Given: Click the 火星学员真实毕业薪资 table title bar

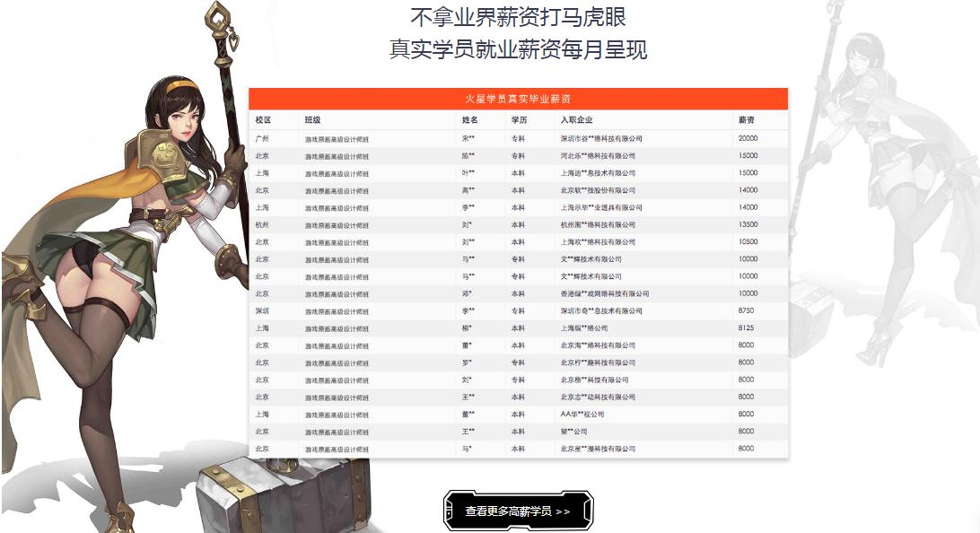Looking at the screenshot, I should tap(518, 99).
